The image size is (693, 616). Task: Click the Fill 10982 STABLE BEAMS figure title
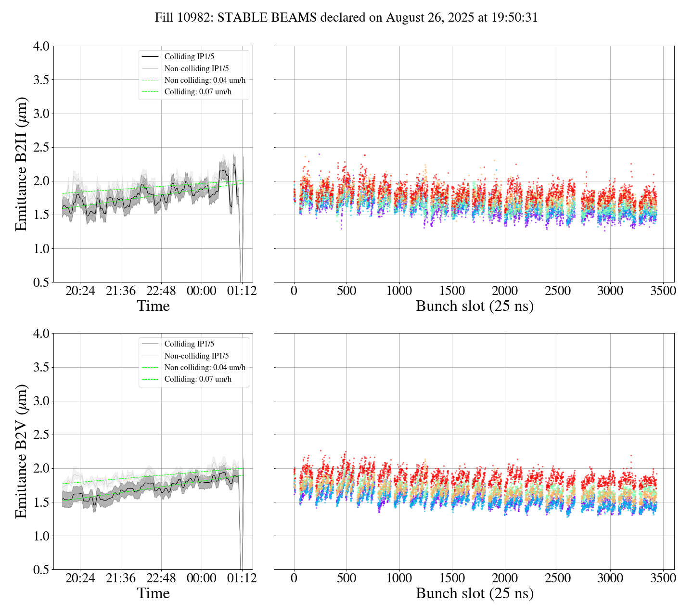pyautogui.click(x=346, y=18)
